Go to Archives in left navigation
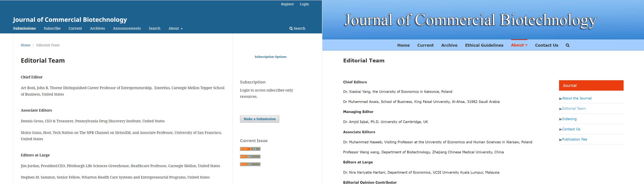Screen dimensions: 644x184 pyautogui.click(x=97, y=28)
